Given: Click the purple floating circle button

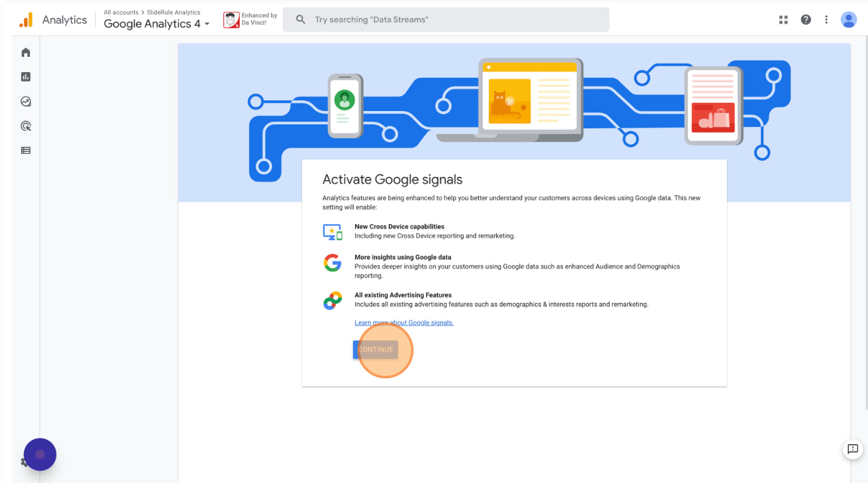Looking at the screenshot, I should coord(40,454).
